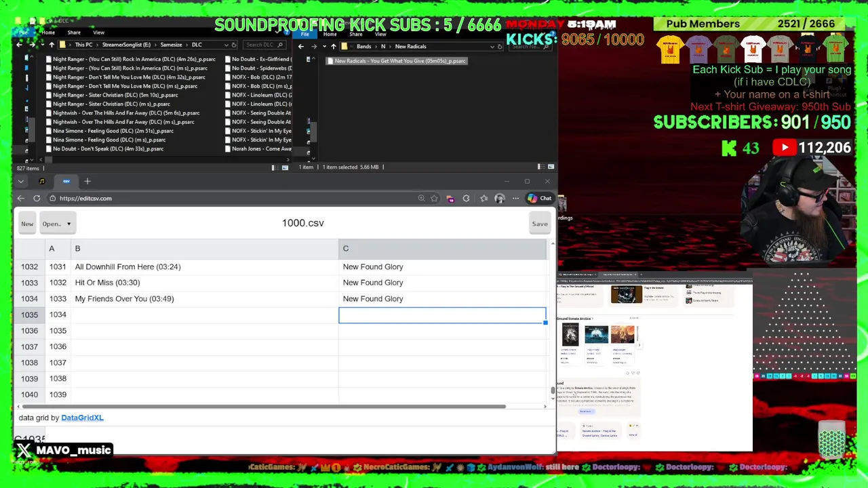
Task: Open the browser zoom magnifier icon
Action: (x=422, y=199)
